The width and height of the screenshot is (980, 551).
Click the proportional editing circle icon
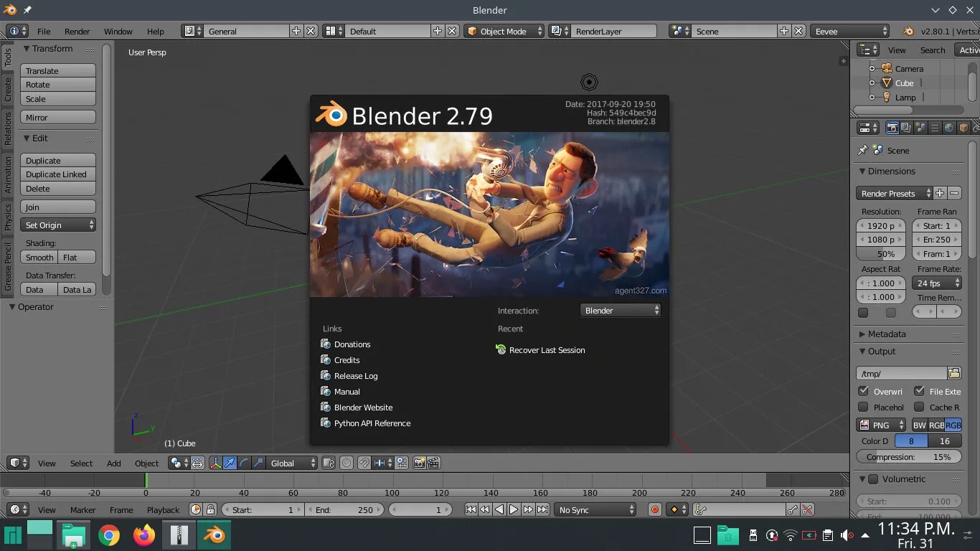tap(347, 463)
